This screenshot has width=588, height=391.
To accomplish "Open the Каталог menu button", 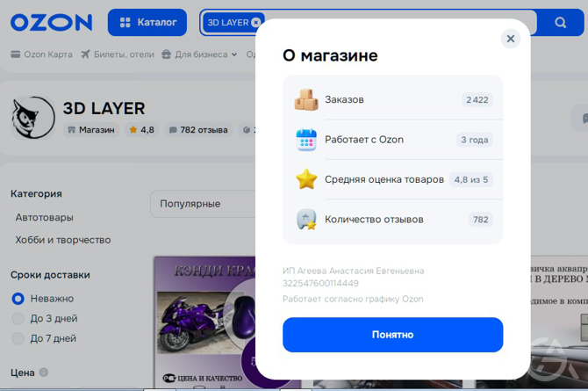I will pos(147,23).
